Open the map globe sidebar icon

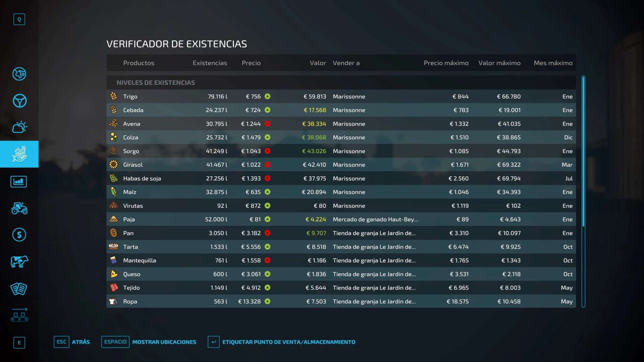19,74
